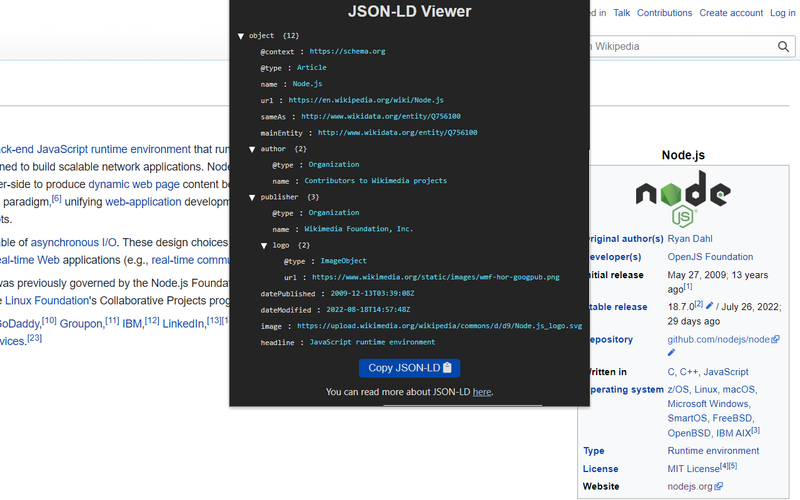The image size is (800, 500).
Task: Collapse the publisher {3} node
Action: click(x=252, y=197)
